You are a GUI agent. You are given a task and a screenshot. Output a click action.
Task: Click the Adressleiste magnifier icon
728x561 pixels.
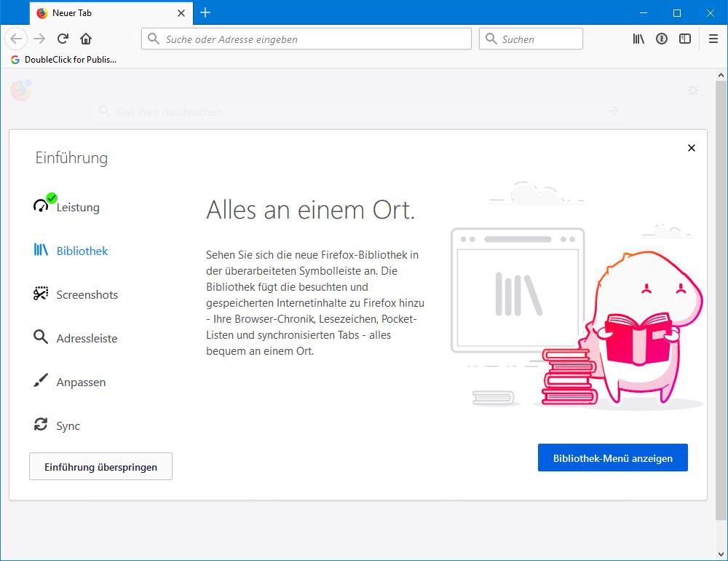point(41,337)
